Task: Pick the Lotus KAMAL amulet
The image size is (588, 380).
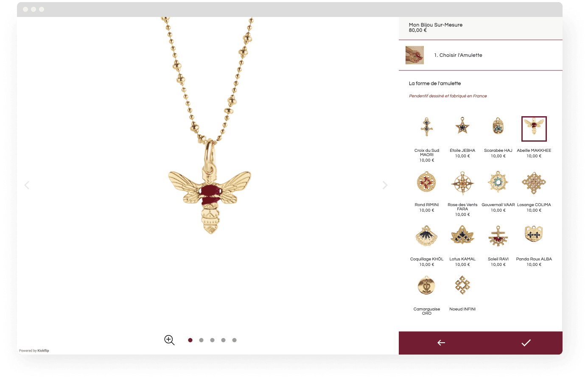Action: 462,236
